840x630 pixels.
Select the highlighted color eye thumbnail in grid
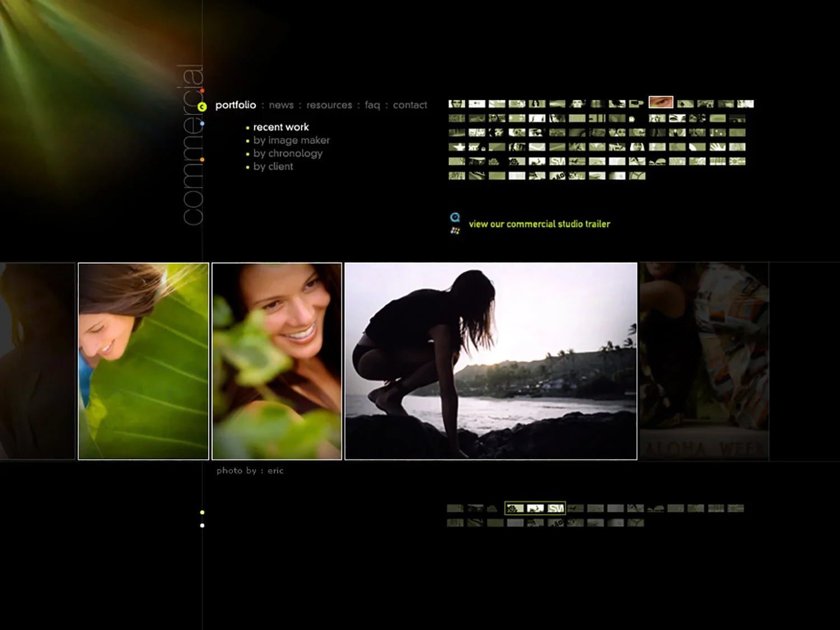(661, 102)
